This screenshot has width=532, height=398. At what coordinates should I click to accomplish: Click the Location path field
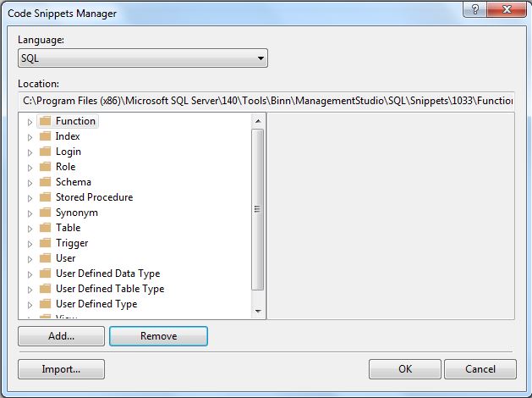tap(266, 101)
